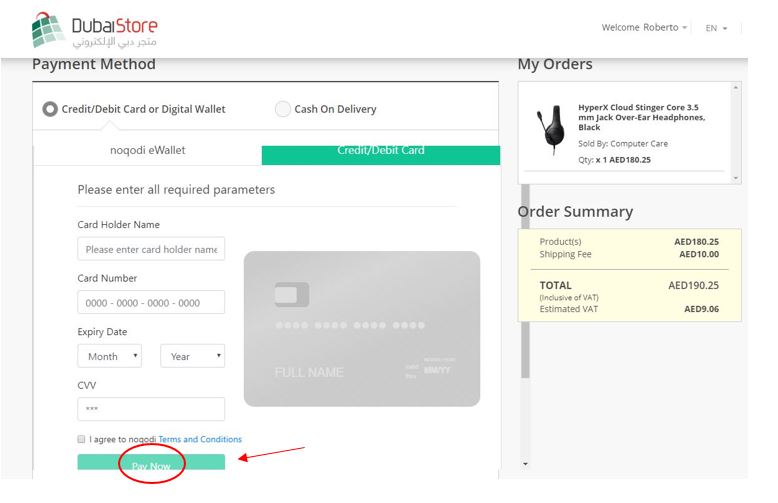Click the Shipping Fee AED10.00 value
Viewport: 778px width, 503px height.
point(699,254)
